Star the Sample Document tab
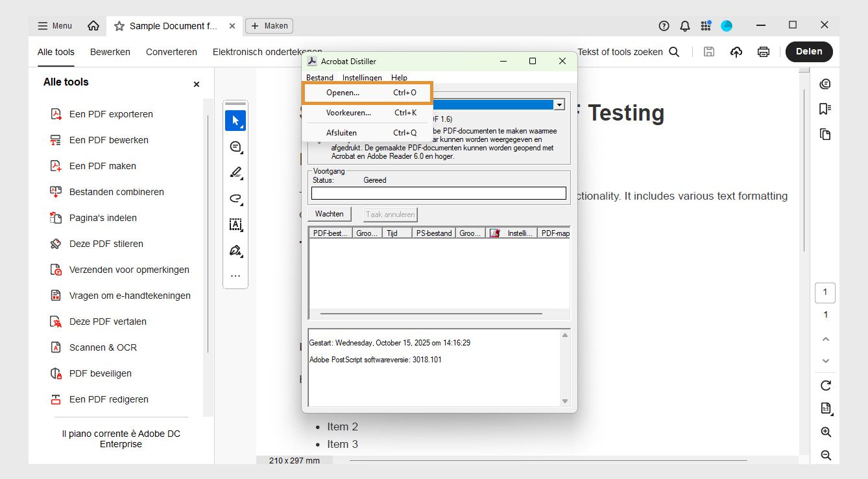Image resolution: width=868 pixels, height=479 pixels. [x=119, y=26]
